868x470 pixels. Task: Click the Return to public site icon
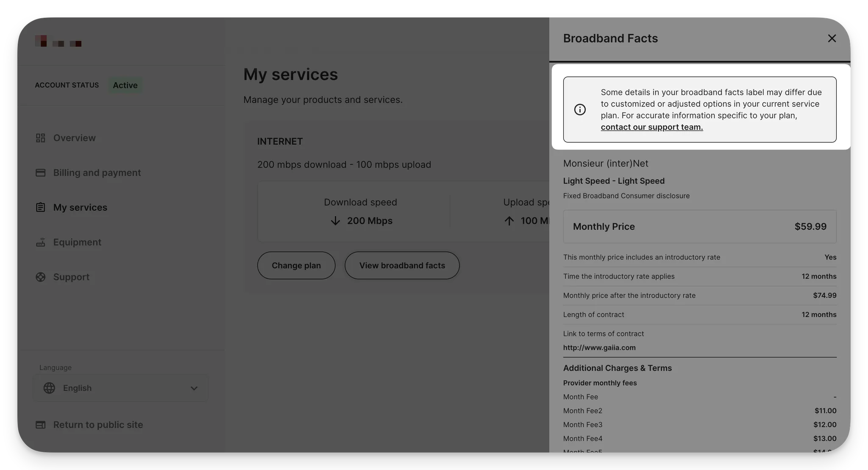pyautogui.click(x=40, y=425)
